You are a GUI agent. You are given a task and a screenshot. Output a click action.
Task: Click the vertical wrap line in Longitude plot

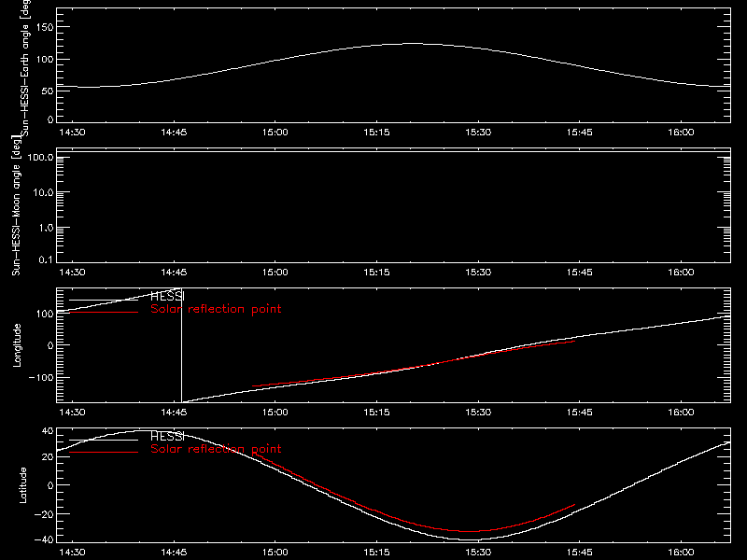pyautogui.click(x=181, y=345)
